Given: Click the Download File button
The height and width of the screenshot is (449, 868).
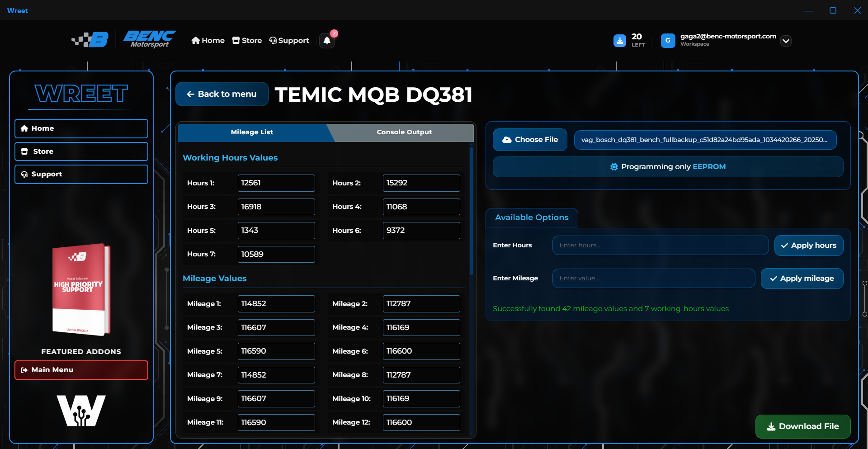Looking at the screenshot, I should coord(803,426).
